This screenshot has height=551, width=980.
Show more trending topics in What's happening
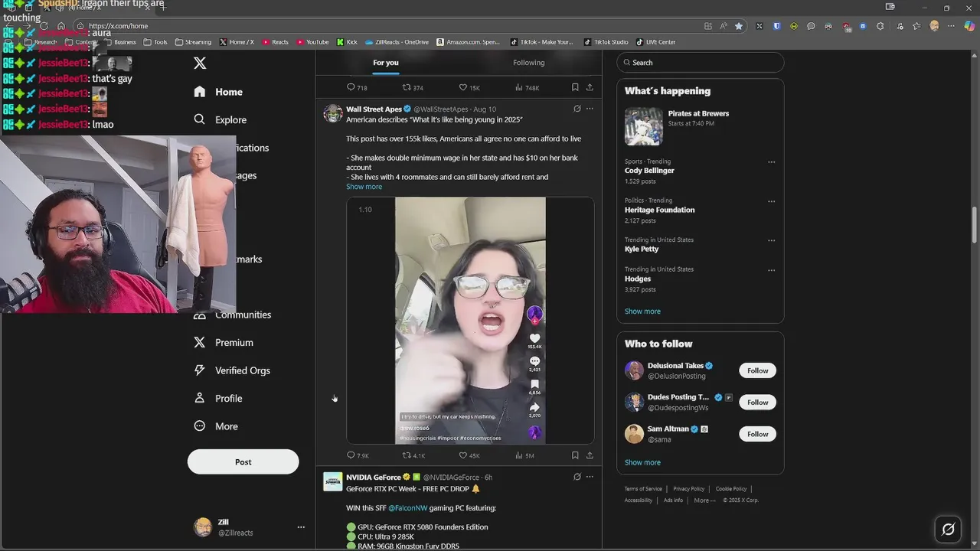(x=642, y=311)
